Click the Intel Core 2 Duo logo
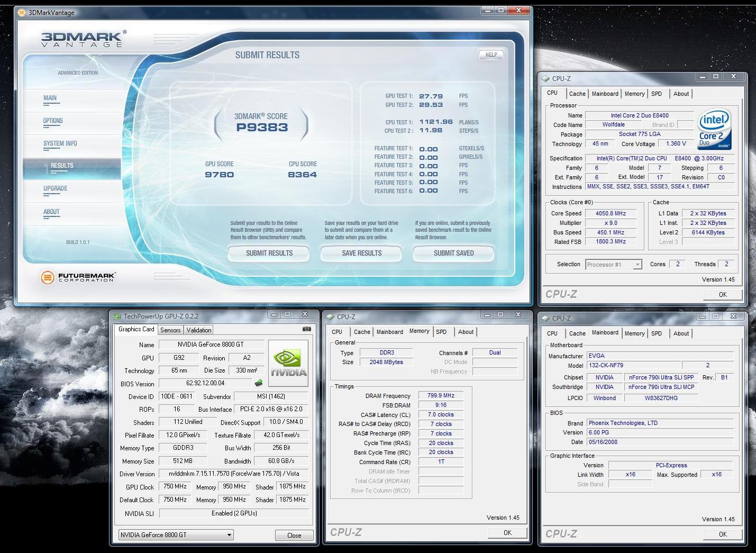 [714, 129]
